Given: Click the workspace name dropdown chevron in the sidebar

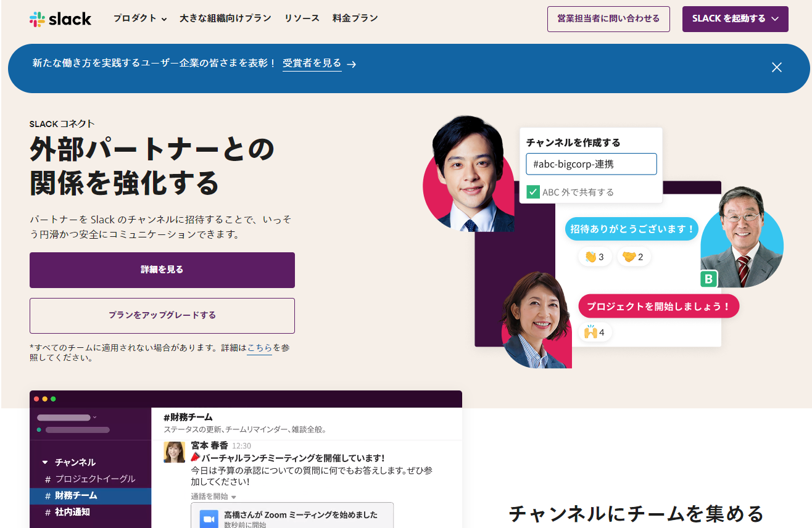Looking at the screenshot, I should tap(94, 418).
